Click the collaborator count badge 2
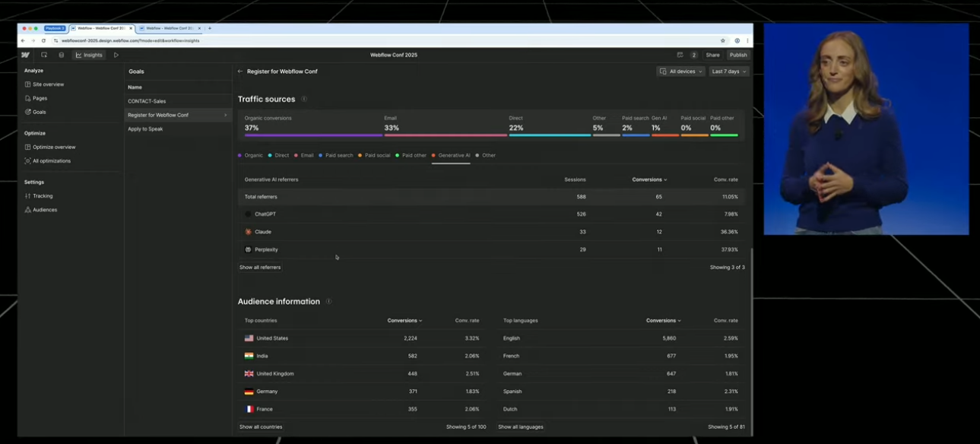 (694, 55)
